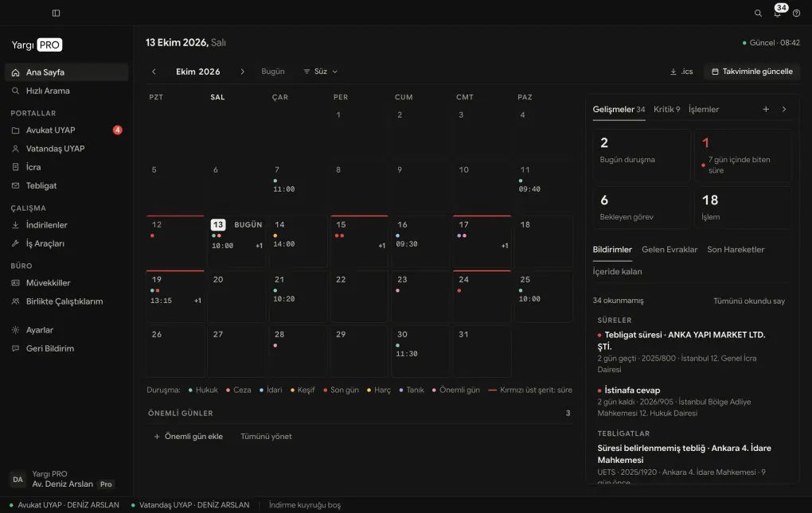Add new item with plus icon in Gelişmeler panel
812x513 pixels.
(x=766, y=109)
